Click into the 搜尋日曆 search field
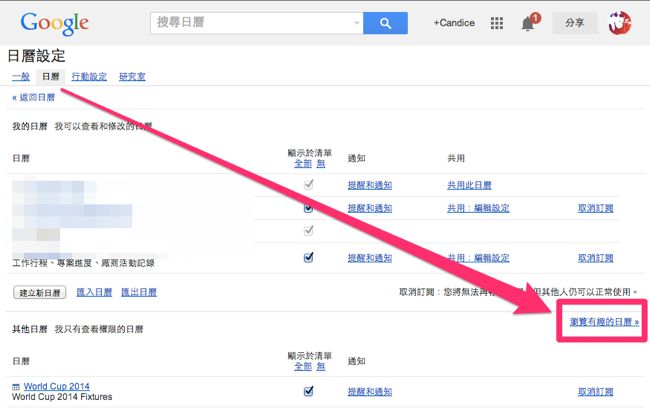Screen dimensions: 650x409 click(x=250, y=22)
